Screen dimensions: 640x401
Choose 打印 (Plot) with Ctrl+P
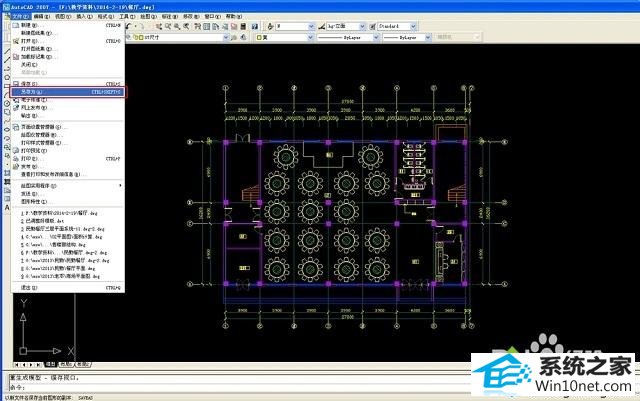click(67, 158)
